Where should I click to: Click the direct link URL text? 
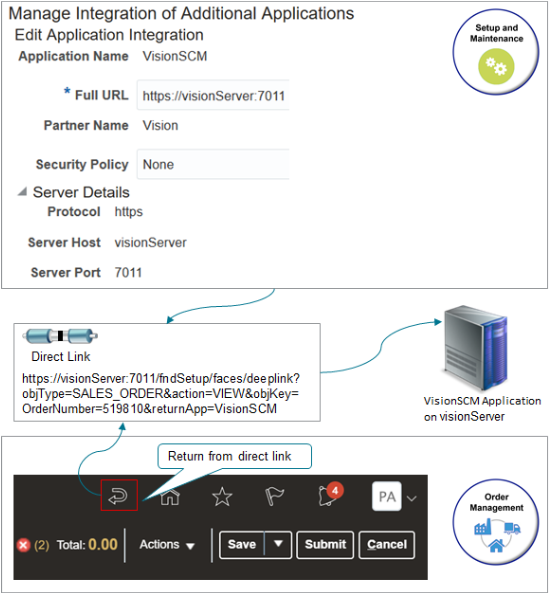(x=161, y=394)
